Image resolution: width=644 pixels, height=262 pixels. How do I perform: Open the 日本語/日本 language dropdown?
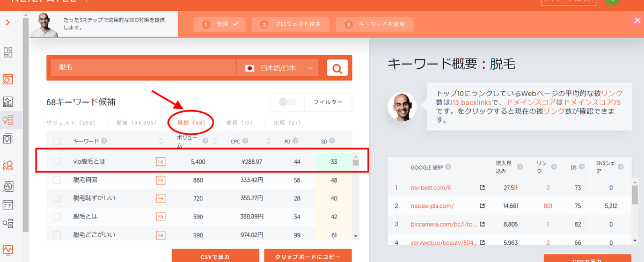(x=277, y=68)
